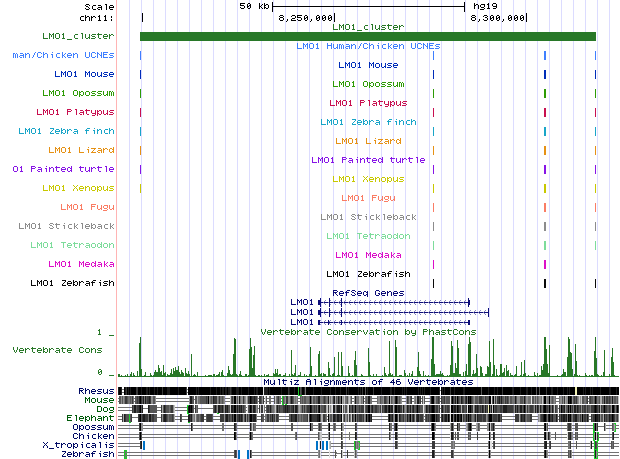Click centered LMO1 Human/Chicken UCNEs title
620x459 pixels.
[367, 46]
